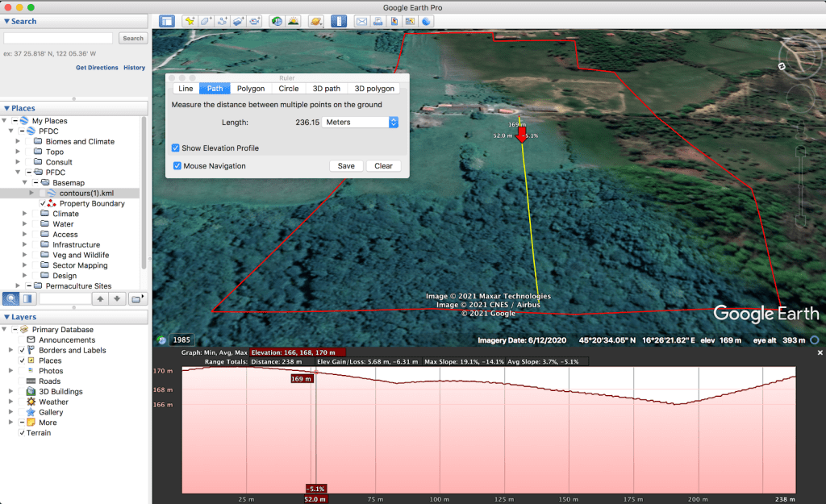Enable the Roads layer checkbox
Viewport: 826px width, 504px height.
tap(22, 381)
